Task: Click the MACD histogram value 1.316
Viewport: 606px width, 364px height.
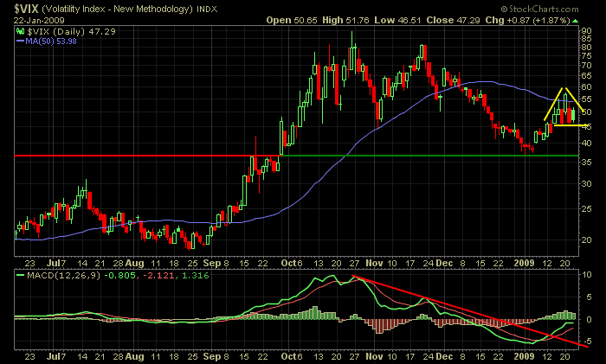Action: [x=195, y=276]
